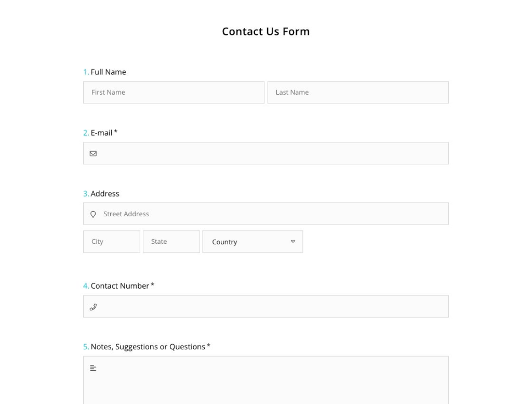Viewport: 532px width, 404px height.
Task: Select the E-mail input area
Action: click(x=265, y=153)
